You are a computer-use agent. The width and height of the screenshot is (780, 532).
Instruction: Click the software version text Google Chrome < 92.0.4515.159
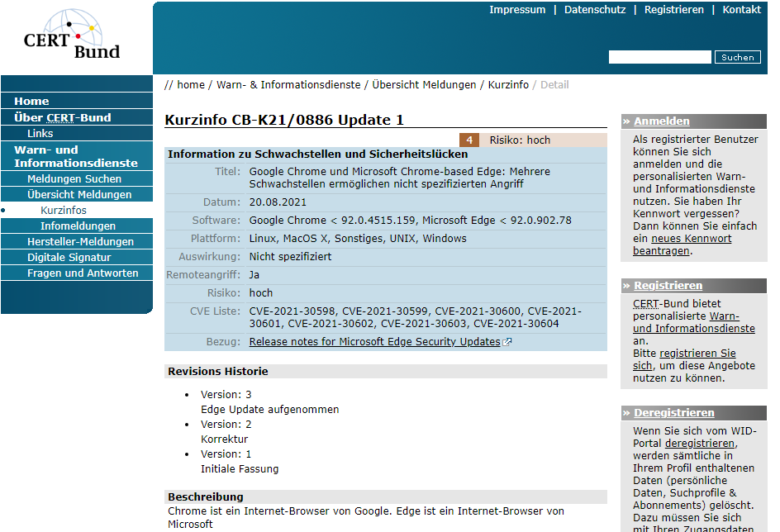click(332, 221)
